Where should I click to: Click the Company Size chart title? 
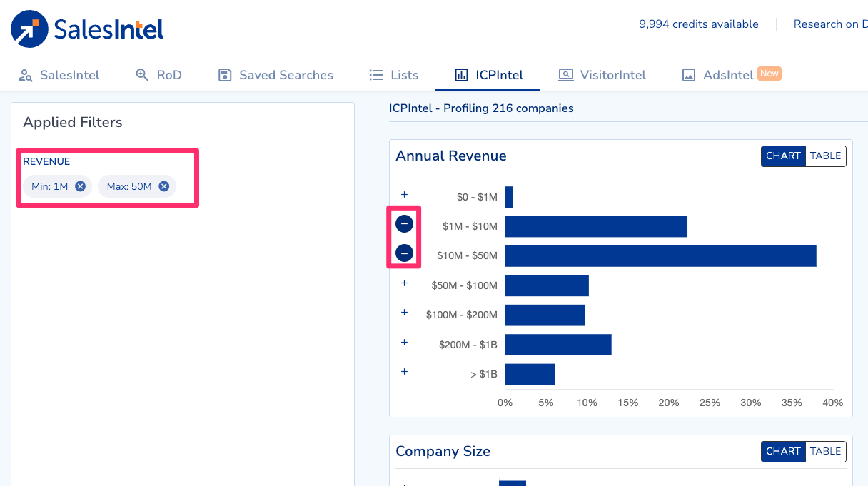tap(443, 452)
